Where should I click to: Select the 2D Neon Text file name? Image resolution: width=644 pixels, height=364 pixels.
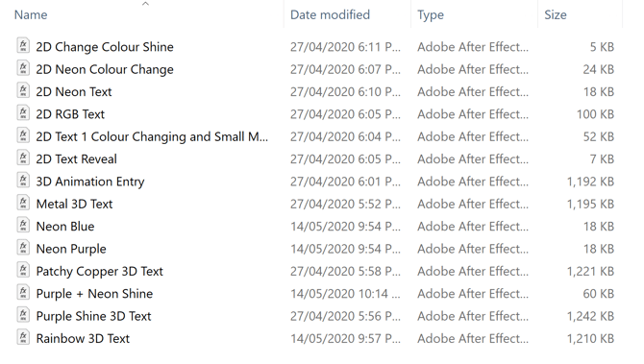[x=73, y=91]
